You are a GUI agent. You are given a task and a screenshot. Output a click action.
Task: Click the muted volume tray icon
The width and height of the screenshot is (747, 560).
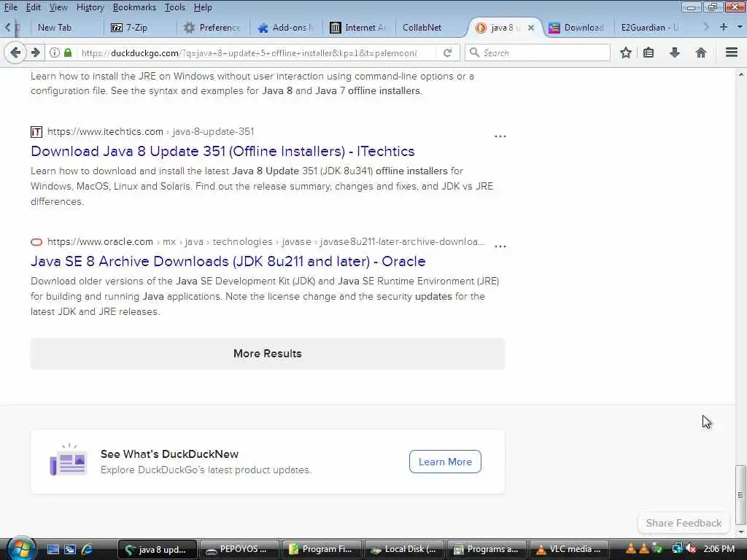coord(691,548)
